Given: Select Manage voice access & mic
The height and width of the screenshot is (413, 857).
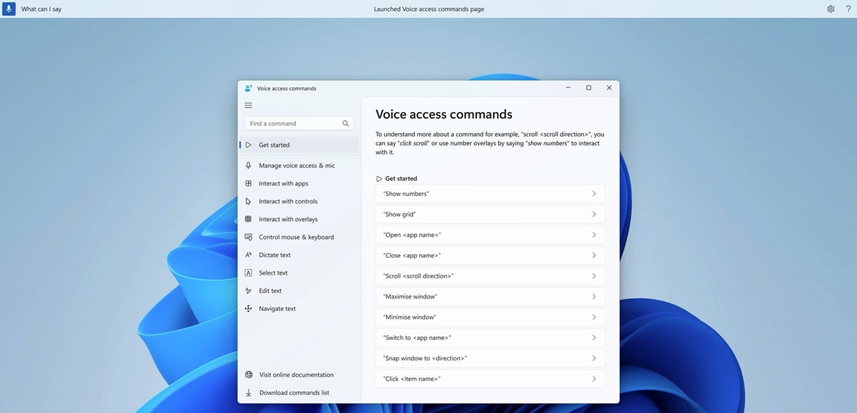Looking at the screenshot, I should 296,166.
